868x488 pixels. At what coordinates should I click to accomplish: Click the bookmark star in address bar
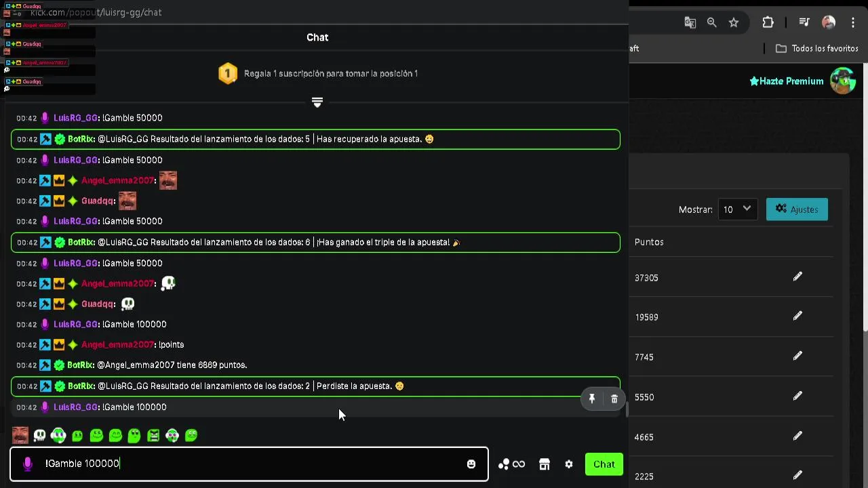click(734, 22)
